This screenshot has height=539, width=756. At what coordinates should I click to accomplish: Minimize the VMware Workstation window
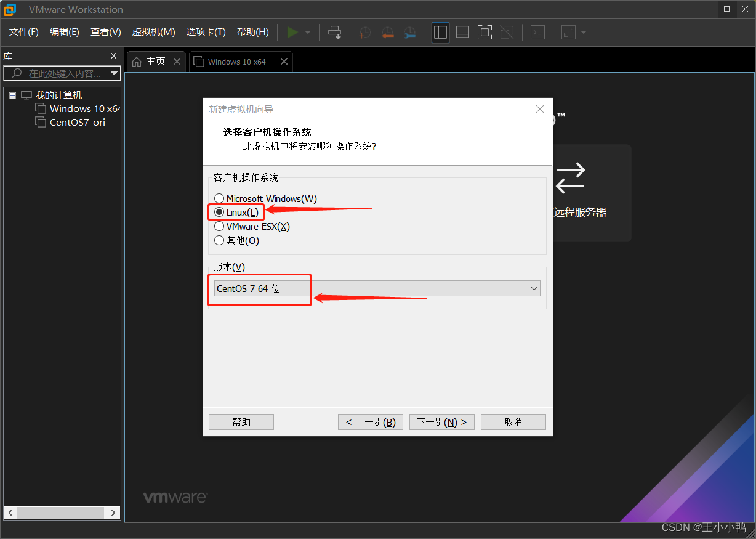[x=708, y=9]
